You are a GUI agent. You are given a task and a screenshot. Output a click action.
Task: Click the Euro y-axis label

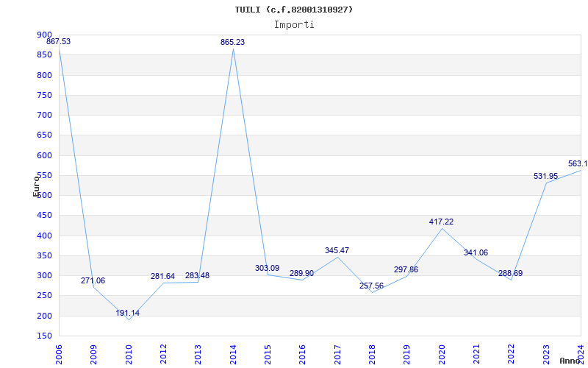(36, 186)
